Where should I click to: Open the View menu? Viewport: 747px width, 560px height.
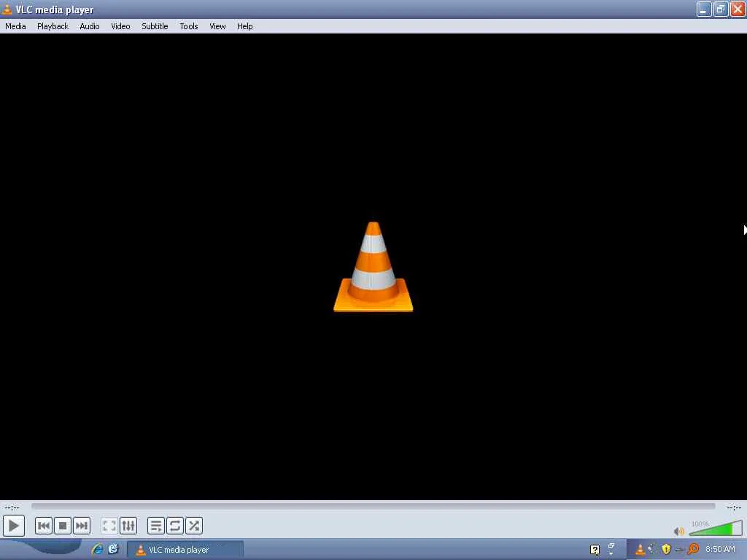click(217, 26)
